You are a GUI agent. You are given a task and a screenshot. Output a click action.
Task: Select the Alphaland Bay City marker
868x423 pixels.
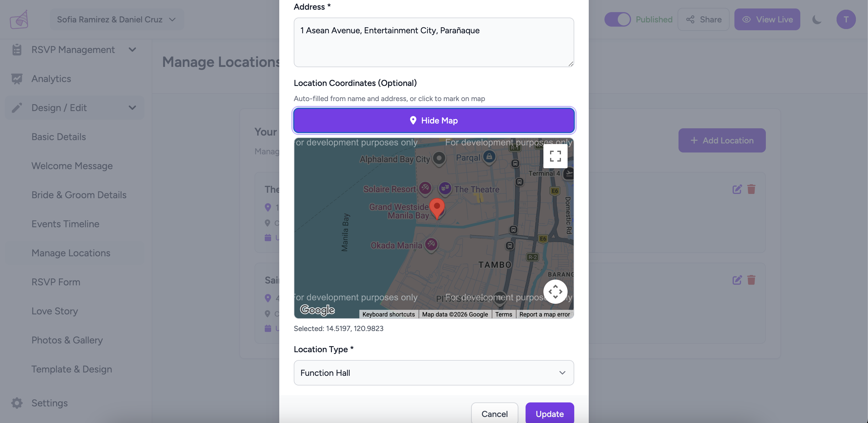(x=439, y=158)
